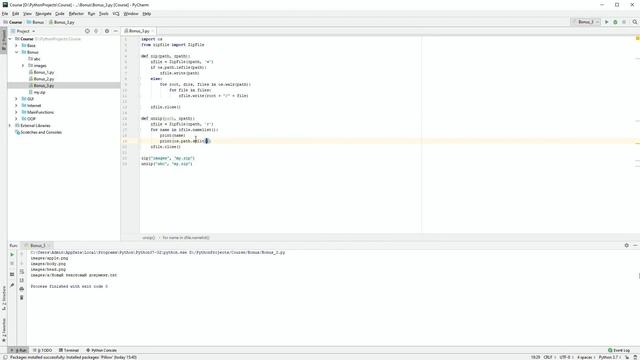The image size is (640, 360).
Task: Collapse the Course root folder
Action: [x=10, y=39]
